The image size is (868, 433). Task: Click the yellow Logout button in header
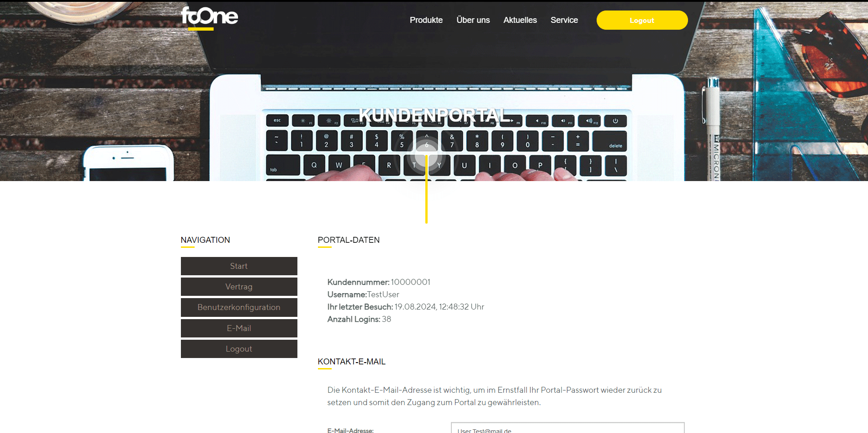[642, 20]
